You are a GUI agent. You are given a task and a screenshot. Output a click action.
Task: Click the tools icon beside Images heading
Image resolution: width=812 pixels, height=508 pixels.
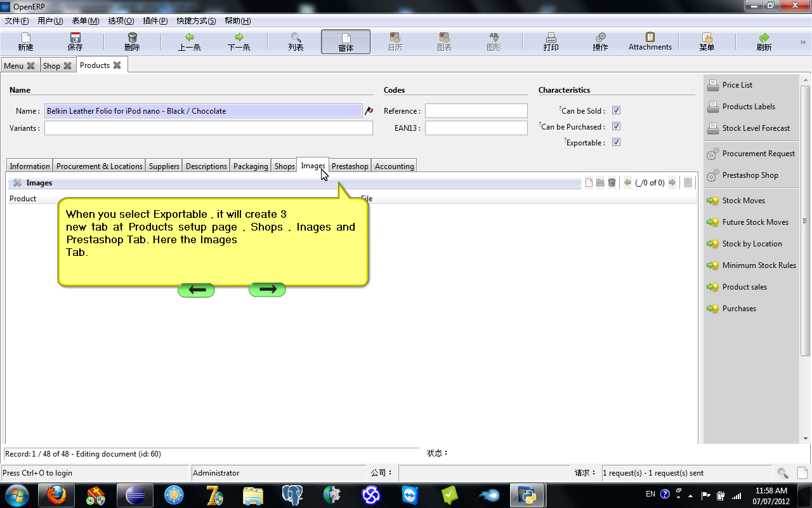(x=17, y=183)
